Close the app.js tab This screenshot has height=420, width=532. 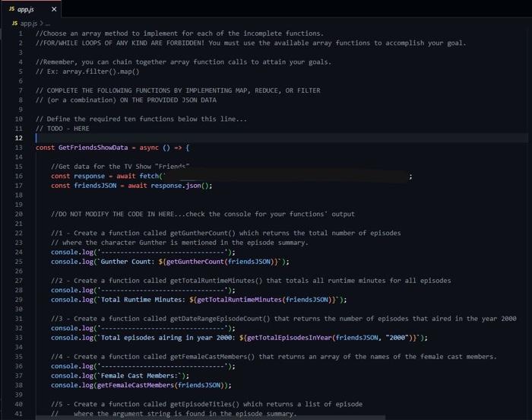(54, 10)
